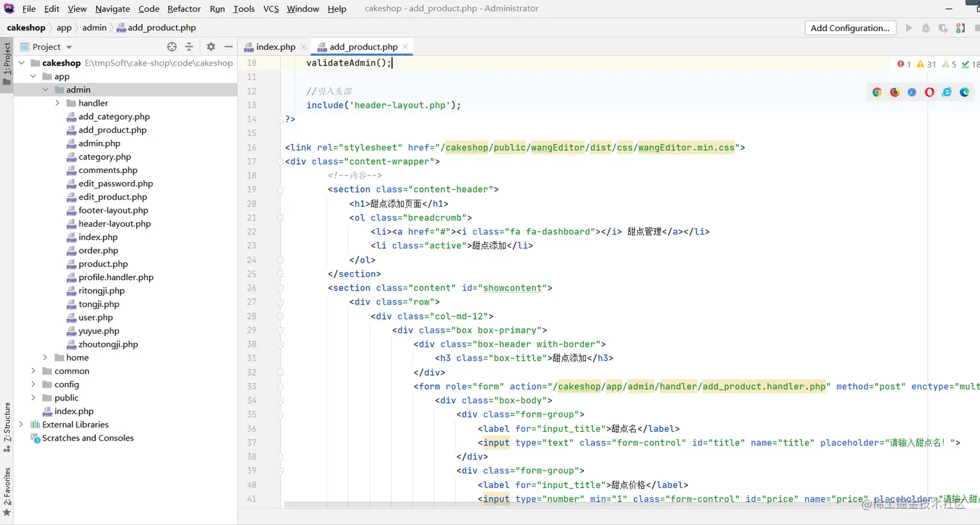Click the locate-file crosshair in Project panel
Image resolution: width=980 pixels, height=525 pixels.
point(172,47)
